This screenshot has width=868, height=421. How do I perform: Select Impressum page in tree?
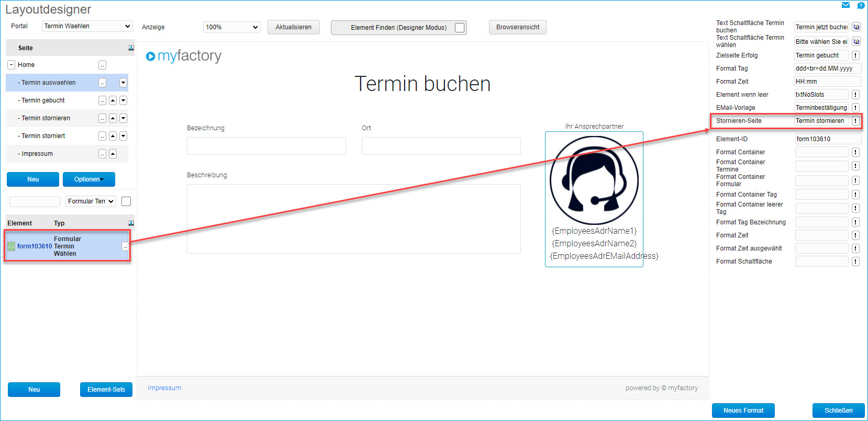[x=37, y=154]
